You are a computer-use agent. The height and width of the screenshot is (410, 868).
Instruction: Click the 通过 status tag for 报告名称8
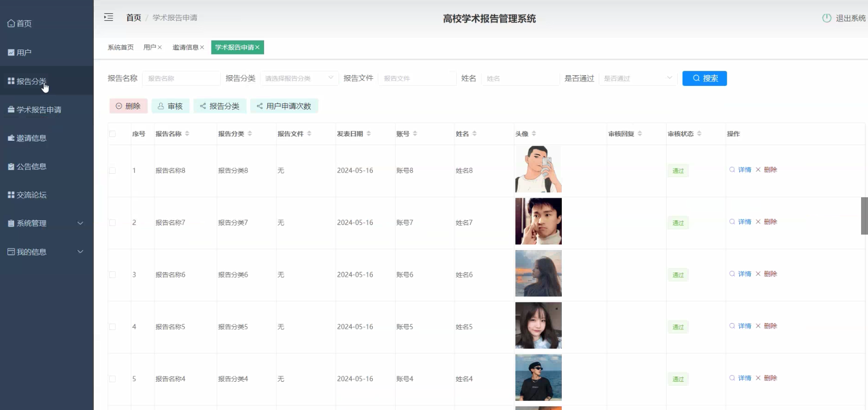click(x=678, y=171)
